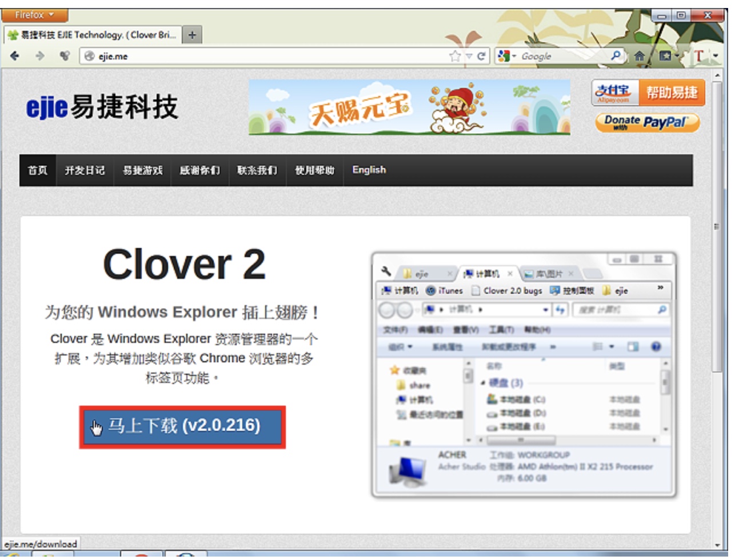Image resolution: width=735 pixels, height=560 pixels.
Task: Switch site to English
Action: click(x=369, y=170)
